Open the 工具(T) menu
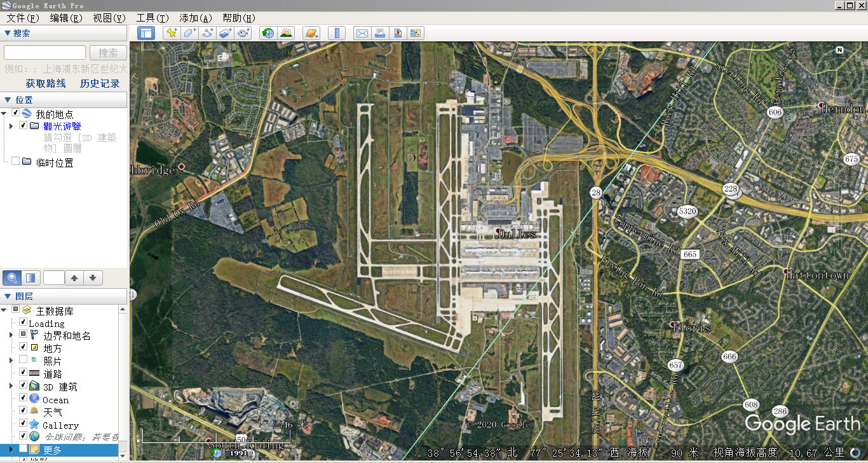Viewport: 868px width, 463px height. 153,18
